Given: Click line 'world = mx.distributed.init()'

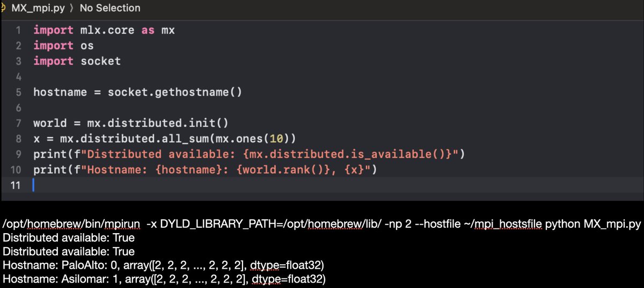Looking at the screenshot, I should point(131,124).
